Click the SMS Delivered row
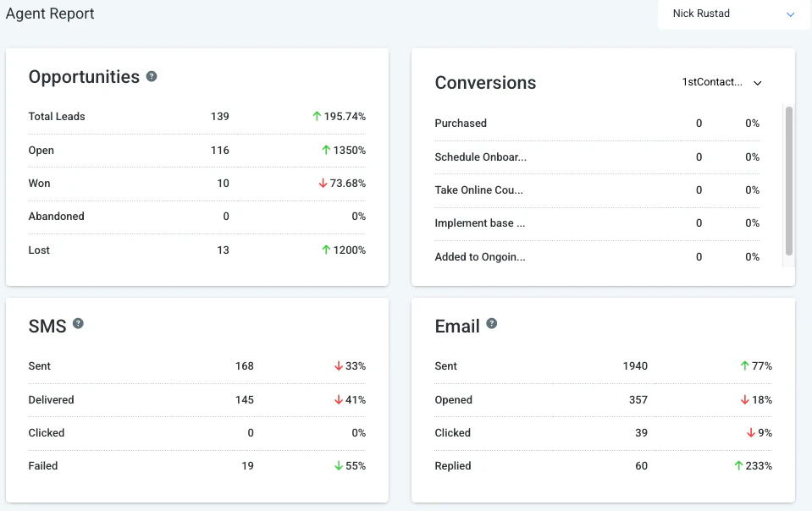Viewport: 812px width, 511px height. (196, 400)
